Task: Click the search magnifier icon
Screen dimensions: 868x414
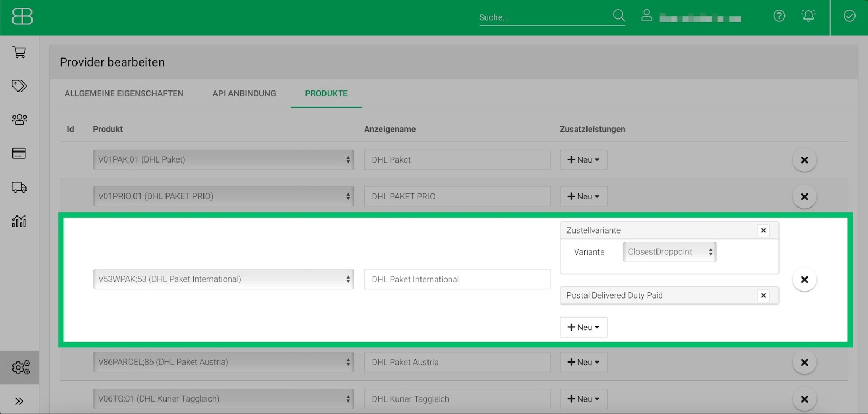Action: (x=618, y=15)
